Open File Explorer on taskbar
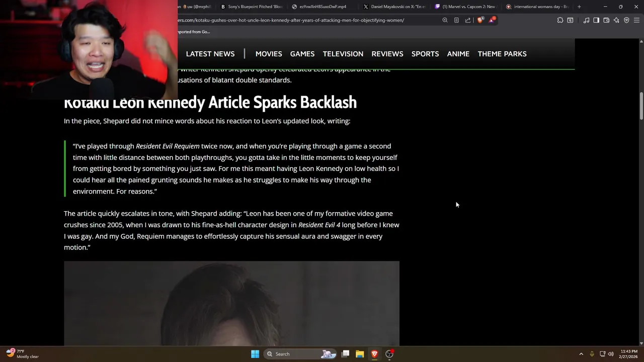The image size is (644, 362). point(360,354)
